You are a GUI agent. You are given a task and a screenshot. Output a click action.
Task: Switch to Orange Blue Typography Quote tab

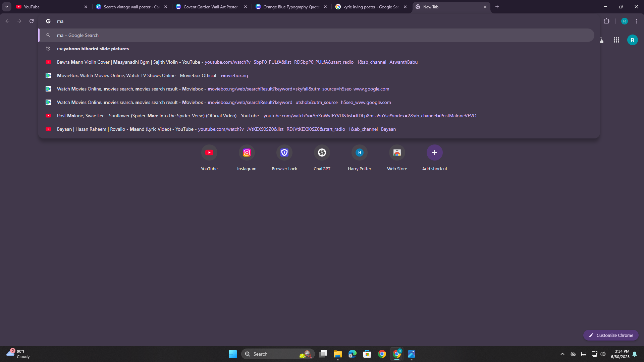click(x=291, y=7)
